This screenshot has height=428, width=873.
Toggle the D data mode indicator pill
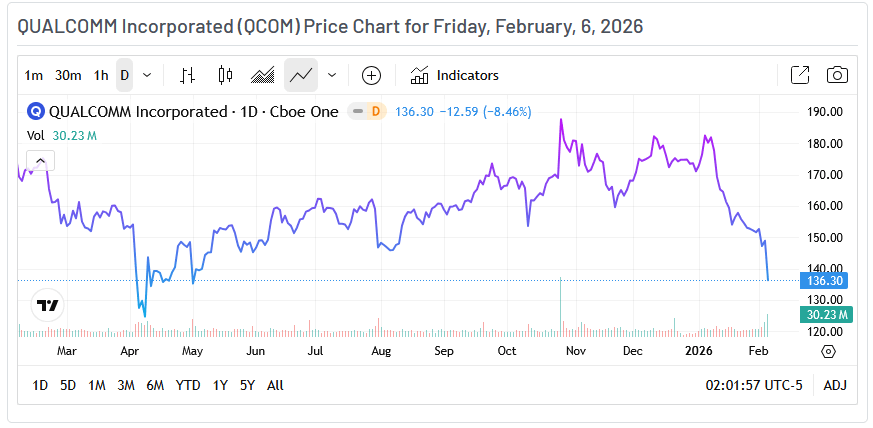coord(367,112)
